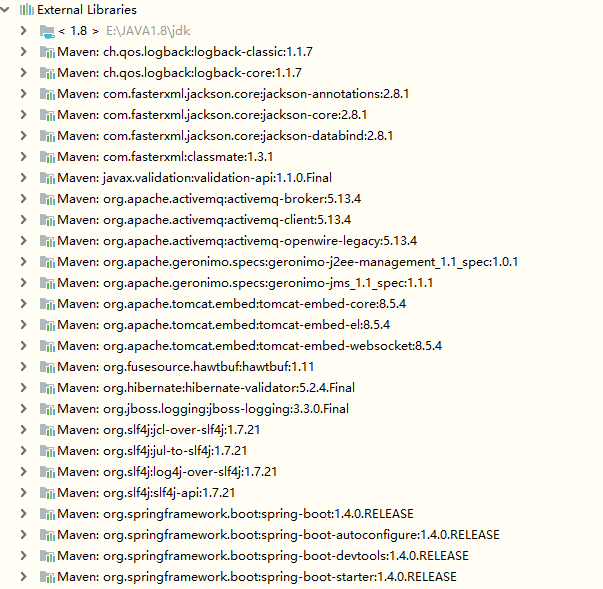Select Maven spring-boot:1.4.0.RELEASE row text
603x589 pixels.
236,514
